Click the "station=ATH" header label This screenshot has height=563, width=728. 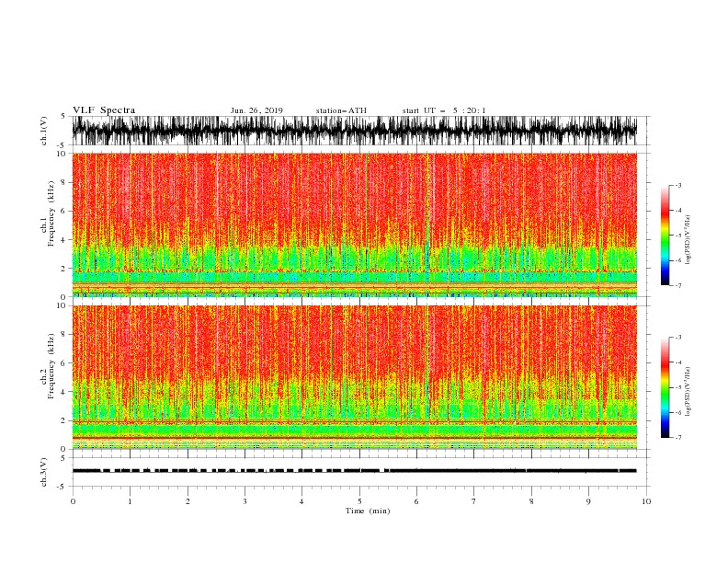tap(341, 110)
